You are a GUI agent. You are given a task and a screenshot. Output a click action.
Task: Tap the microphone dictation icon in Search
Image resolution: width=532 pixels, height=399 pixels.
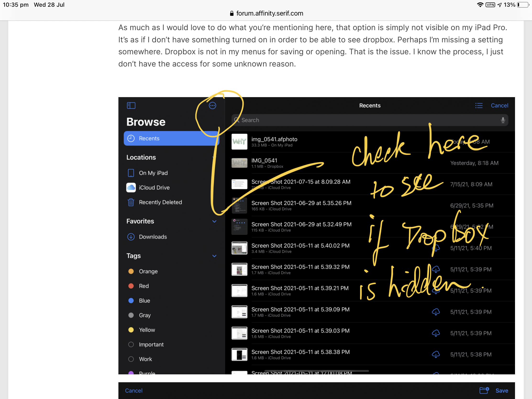point(503,120)
